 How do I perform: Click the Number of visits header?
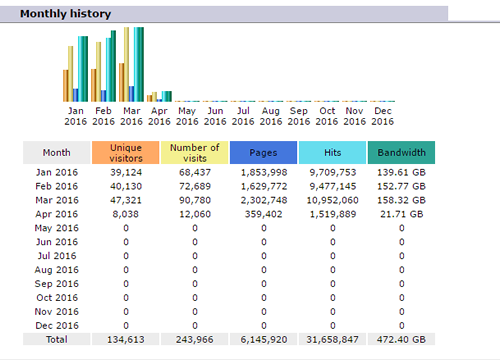pyautogui.click(x=195, y=153)
